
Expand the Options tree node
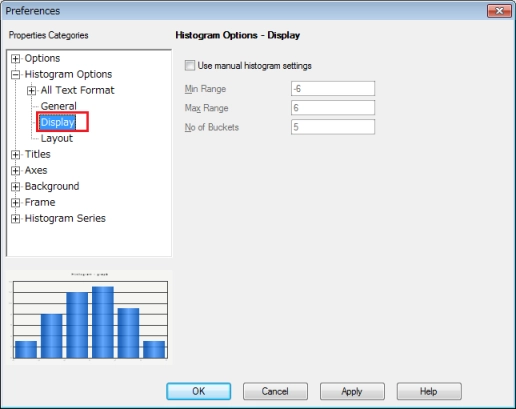coord(15,59)
